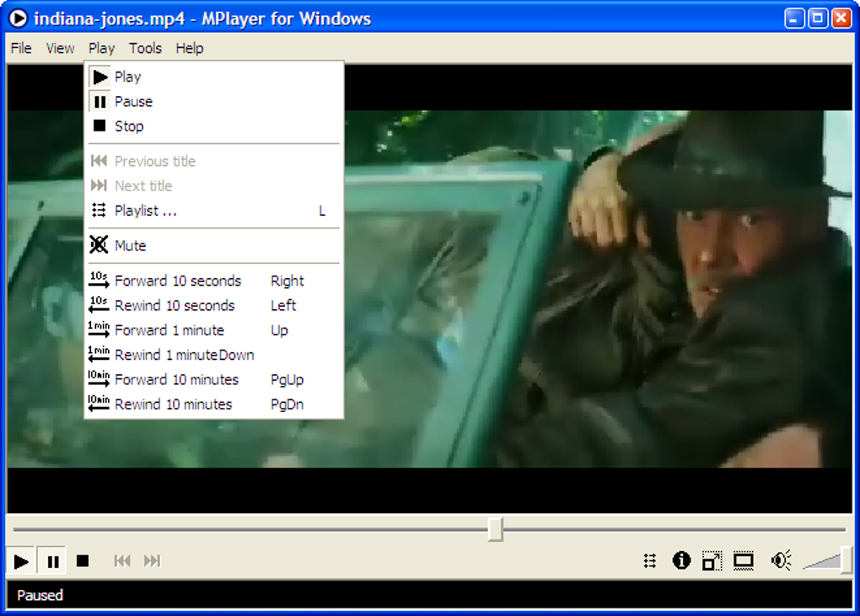The width and height of the screenshot is (860, 616).
Task: Minimize the MPlayer window
Action: coord(793,18)
